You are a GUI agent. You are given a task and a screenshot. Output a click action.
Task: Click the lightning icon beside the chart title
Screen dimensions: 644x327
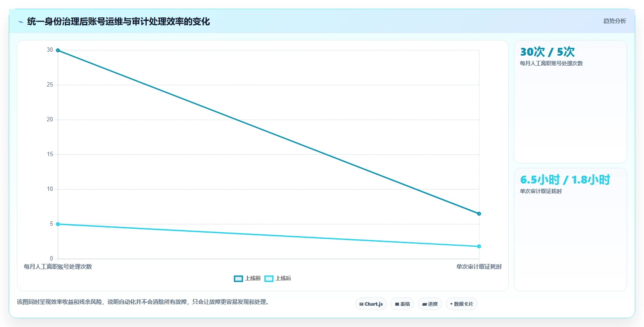[20, 22]
